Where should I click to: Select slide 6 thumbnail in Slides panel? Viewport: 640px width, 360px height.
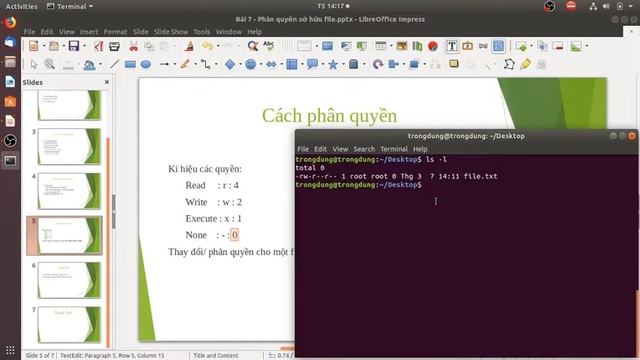coord(69,280)
